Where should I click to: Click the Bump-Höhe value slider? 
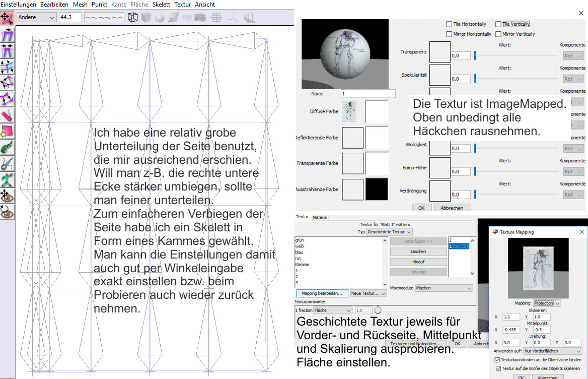tap(516, 171)
